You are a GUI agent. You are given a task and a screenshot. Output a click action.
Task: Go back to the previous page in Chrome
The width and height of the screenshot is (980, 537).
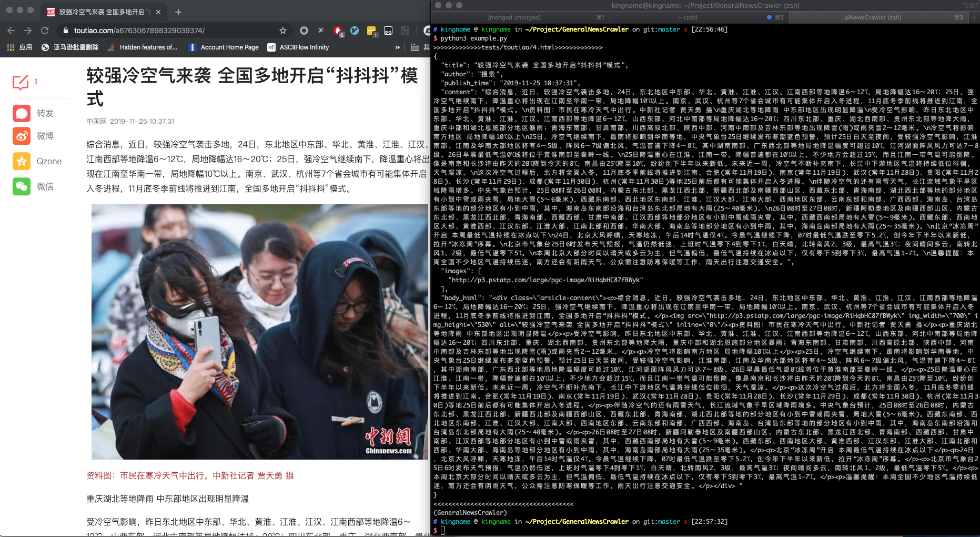[x=11, y=31]
